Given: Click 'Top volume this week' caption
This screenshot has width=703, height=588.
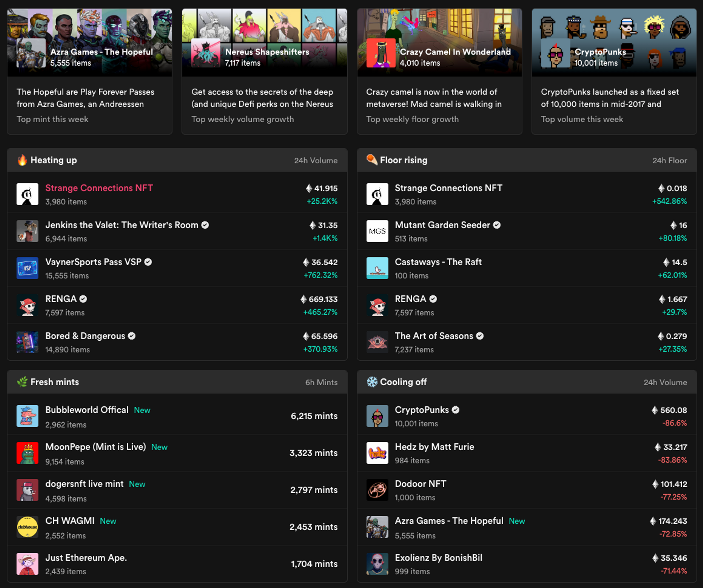Looking at the screenshot, I should pos(582,119).
